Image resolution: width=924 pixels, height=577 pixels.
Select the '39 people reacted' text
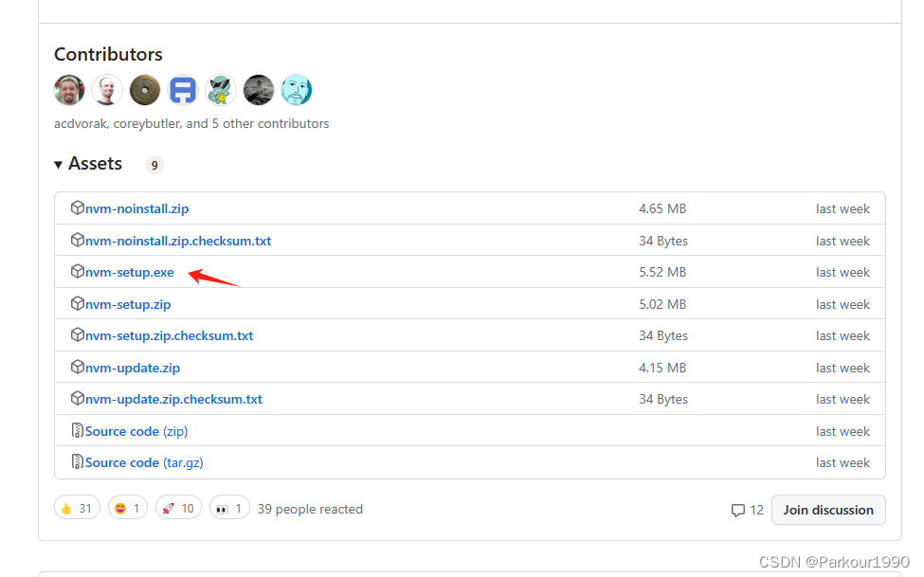(310, 509)
